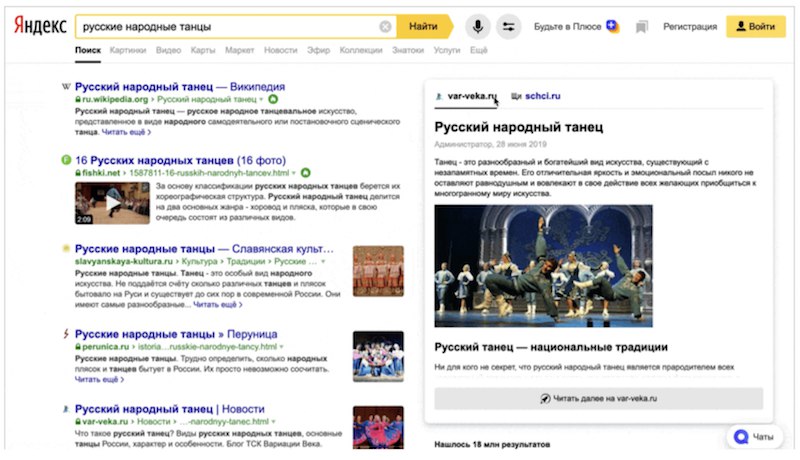Open the Регистрация link
Viewport: 800px width, 460px height.
click(x=690, y=27)
